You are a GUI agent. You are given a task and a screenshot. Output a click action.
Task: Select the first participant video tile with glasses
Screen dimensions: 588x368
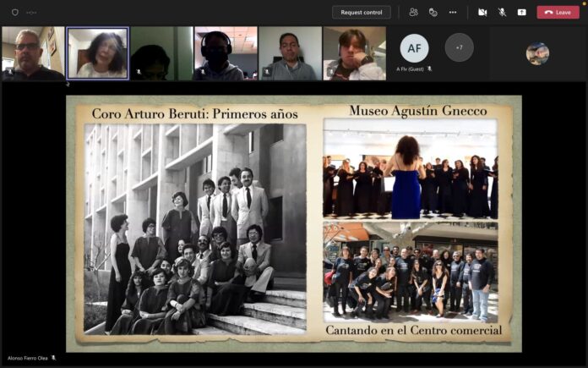(33, 53)
